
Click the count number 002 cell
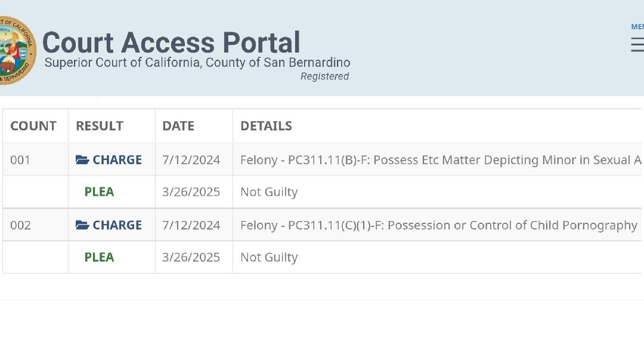point(20,225)
